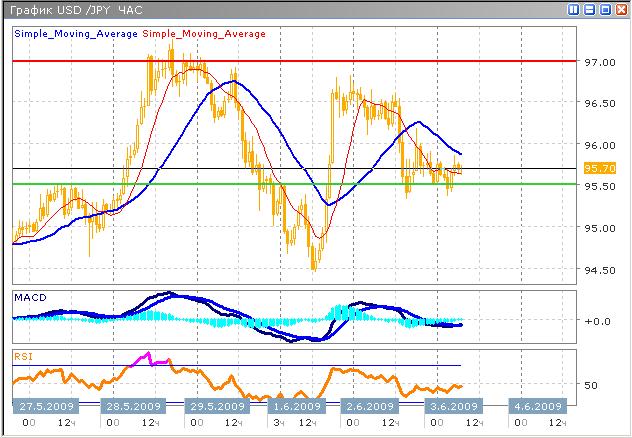
Task: Maximize the USD/JPY chart window
Action: click(x=604, y=9)
